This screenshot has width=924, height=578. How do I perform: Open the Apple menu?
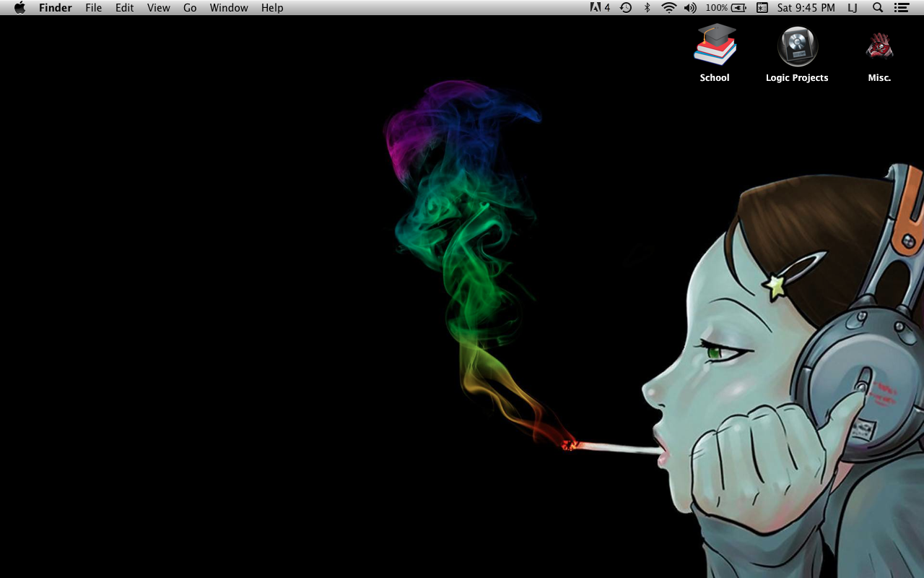(x=19, y=8)
